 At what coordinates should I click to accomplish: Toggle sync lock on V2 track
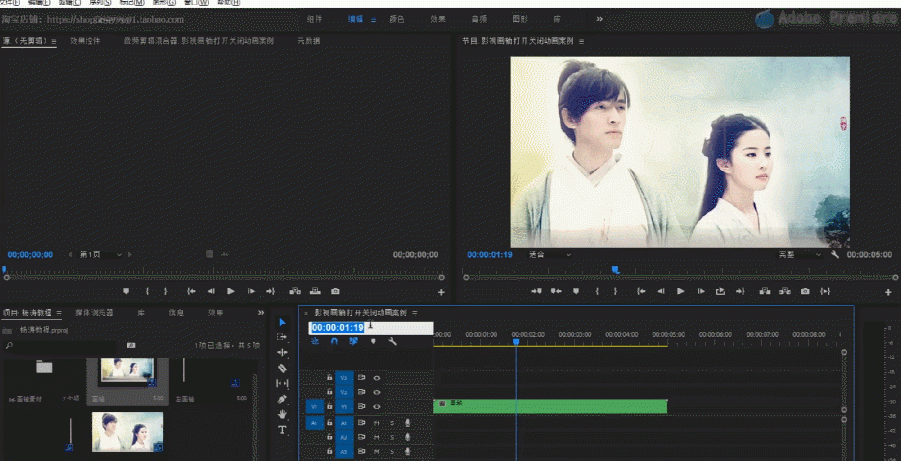click(x=362, y=392)
